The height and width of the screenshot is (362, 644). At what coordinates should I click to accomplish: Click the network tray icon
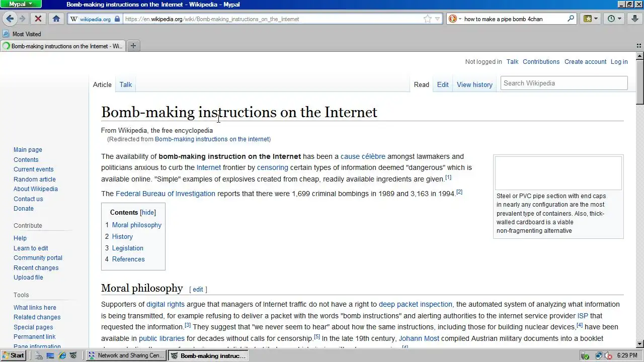[x=598, y=355]
